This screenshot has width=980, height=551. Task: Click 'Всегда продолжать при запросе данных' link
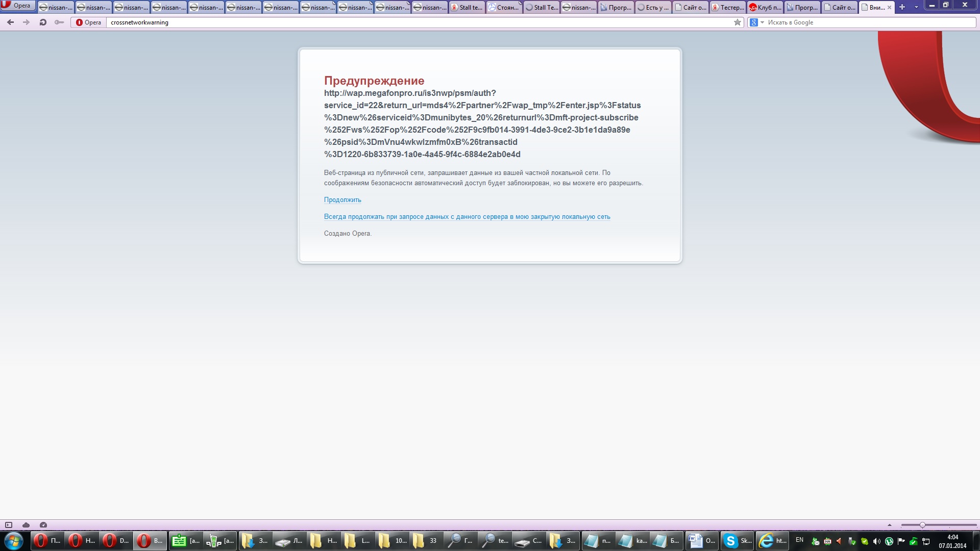[467, 217]
